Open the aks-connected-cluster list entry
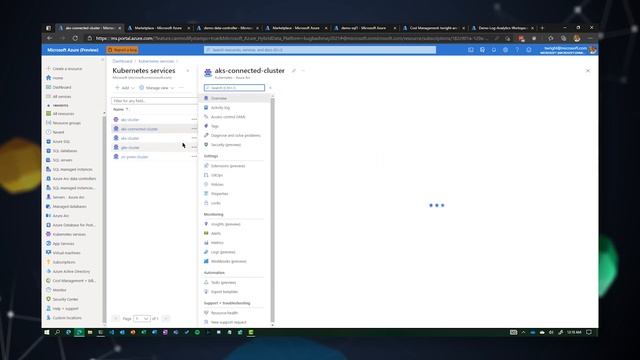 point(139,129)
